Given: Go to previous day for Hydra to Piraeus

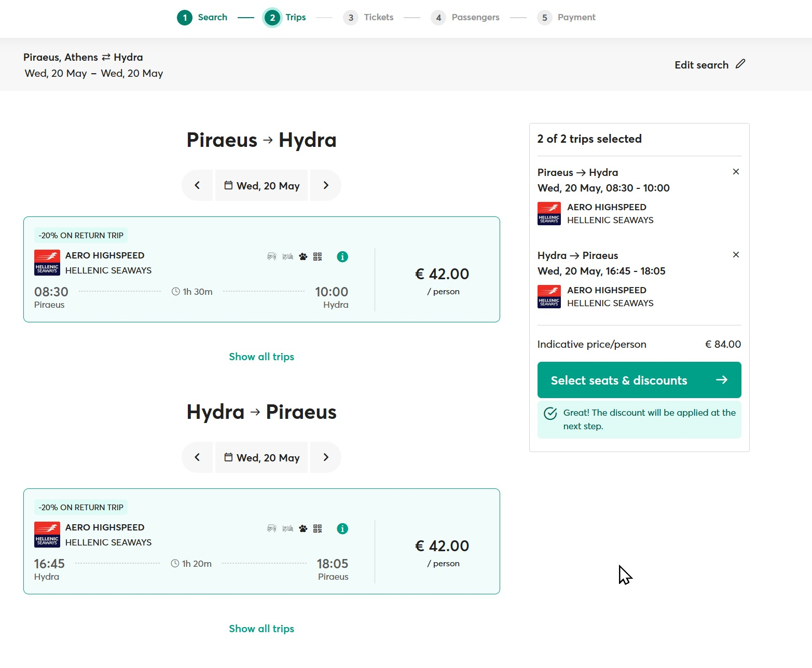Looking at the screenshot, I should (197, 457).
